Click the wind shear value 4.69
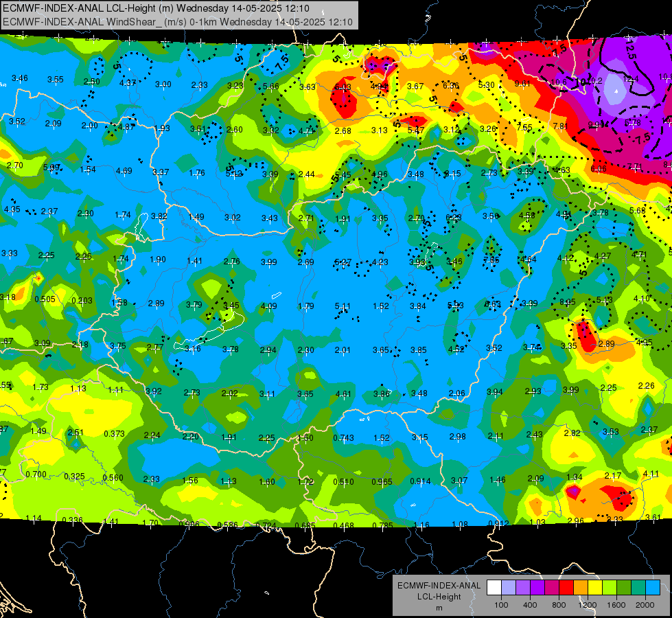Image resolution: width=672 pixels, height=618 pixels. click(124, 171)
